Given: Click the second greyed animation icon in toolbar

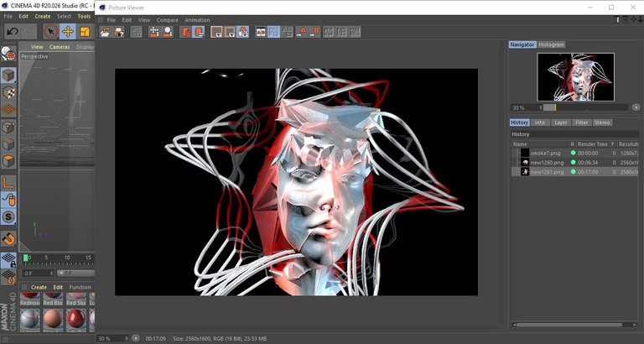Looking at the screenshot, I should 342,32.
